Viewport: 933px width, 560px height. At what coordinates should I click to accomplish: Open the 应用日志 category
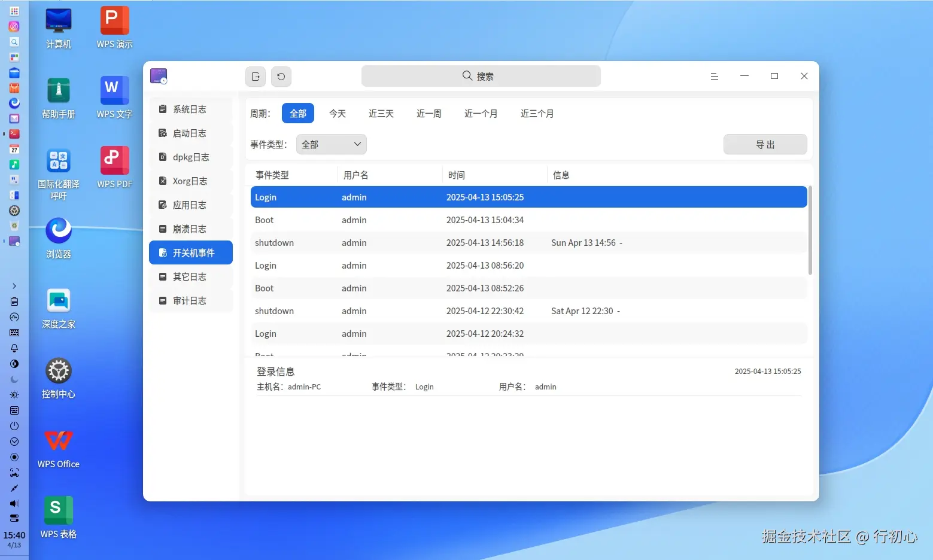(x=189, y=205)
